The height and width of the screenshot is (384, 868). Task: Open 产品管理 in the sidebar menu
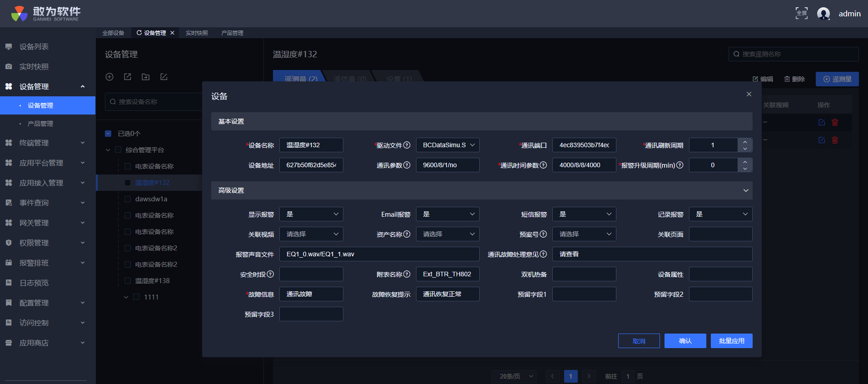pos(40,124)
